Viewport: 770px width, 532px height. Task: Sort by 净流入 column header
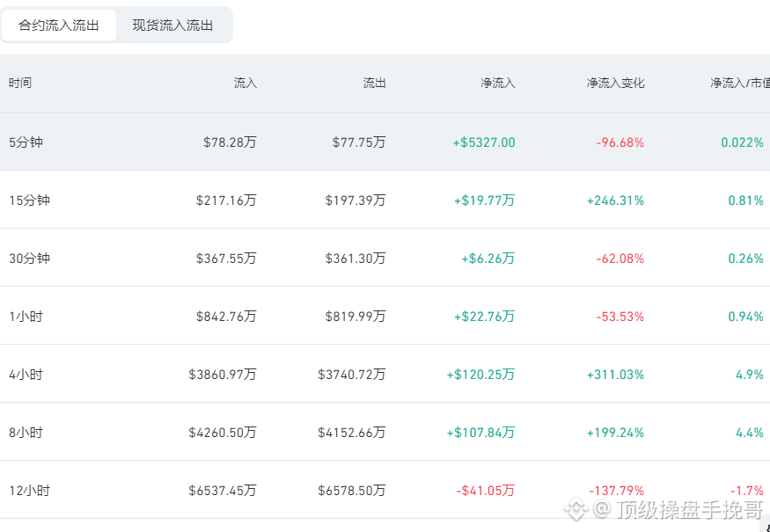[497, 83]
